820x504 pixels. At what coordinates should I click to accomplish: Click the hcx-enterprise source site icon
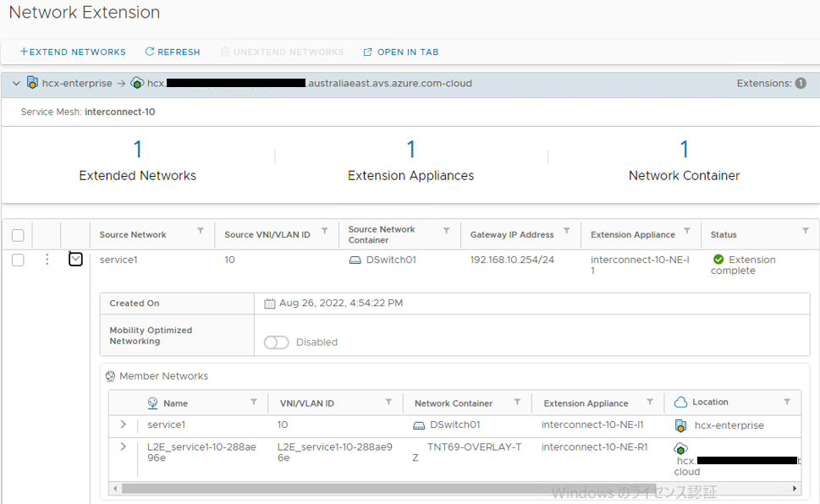click(x=32, y=83)
